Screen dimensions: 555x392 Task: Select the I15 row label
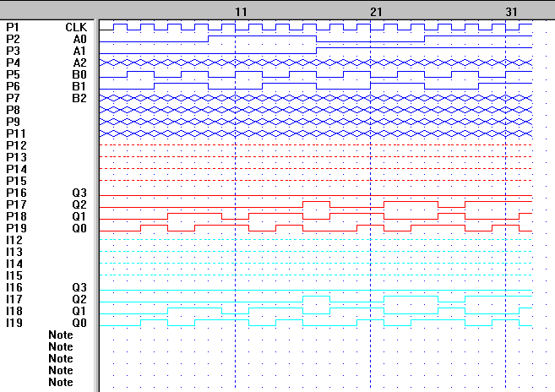(x=14, y=275)
